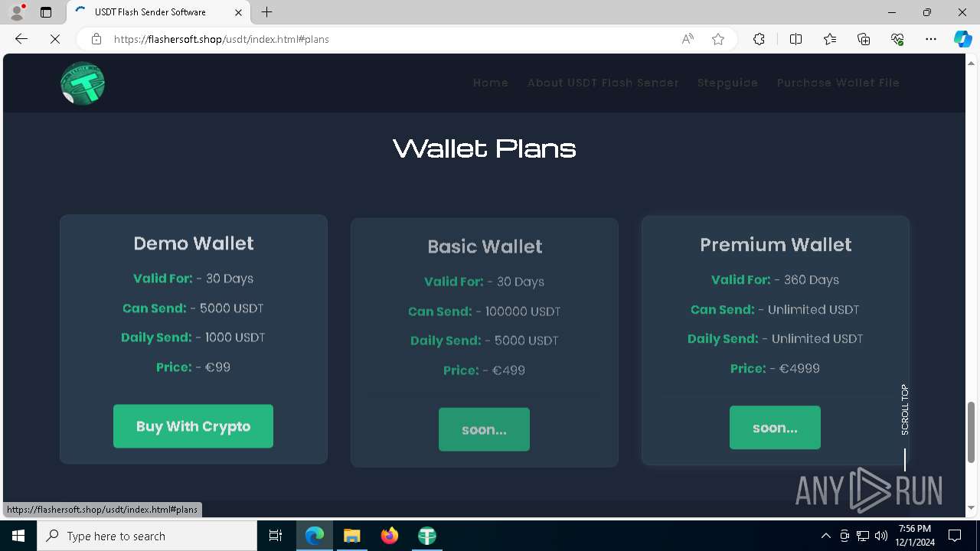
Task: Click the Tether logo in the site header
Action: click(83, 83)
